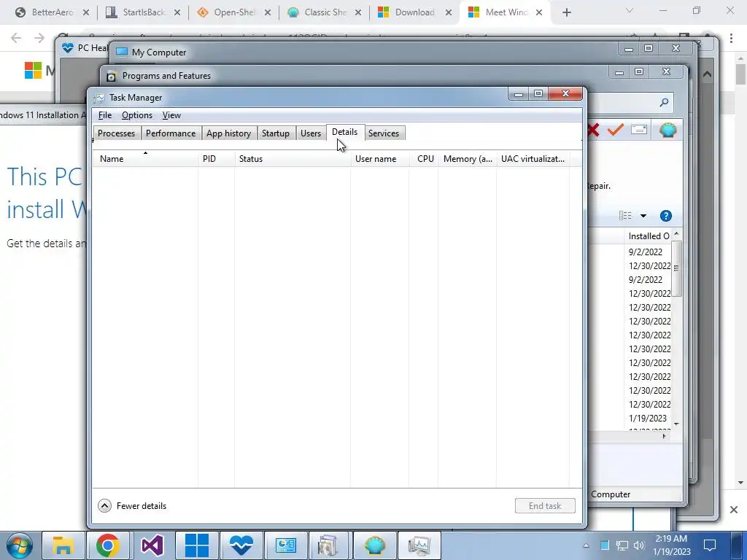Screen dimensions: 747x560
Task: Switch to the StartIsBack browser tab
Action: coord(144,12)
